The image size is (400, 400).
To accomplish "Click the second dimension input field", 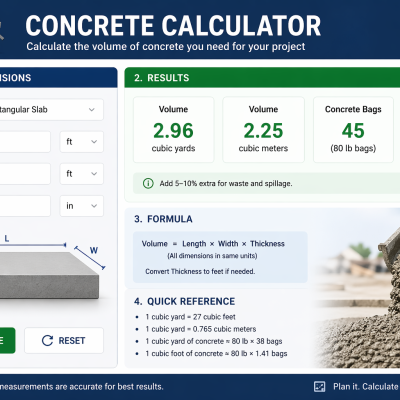I will pyautogui.click(x=25, y=174).
